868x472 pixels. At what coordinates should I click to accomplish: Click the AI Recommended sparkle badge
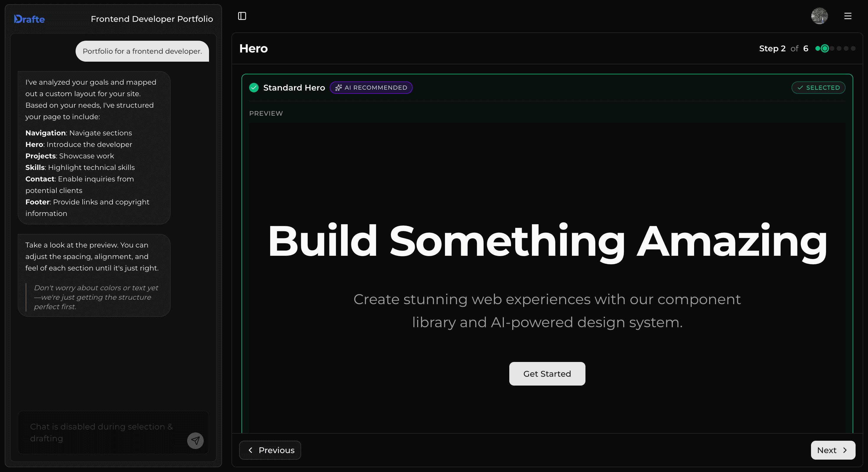(x=371, y=88)
